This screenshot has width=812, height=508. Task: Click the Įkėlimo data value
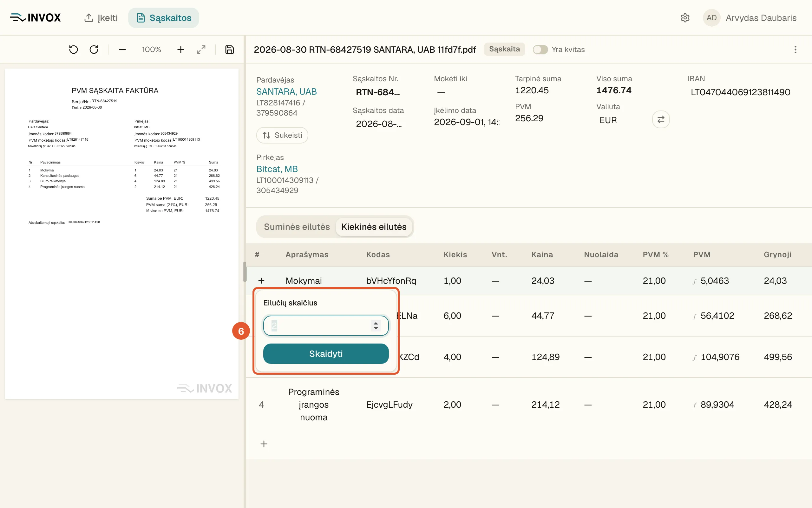click(467, 122)
